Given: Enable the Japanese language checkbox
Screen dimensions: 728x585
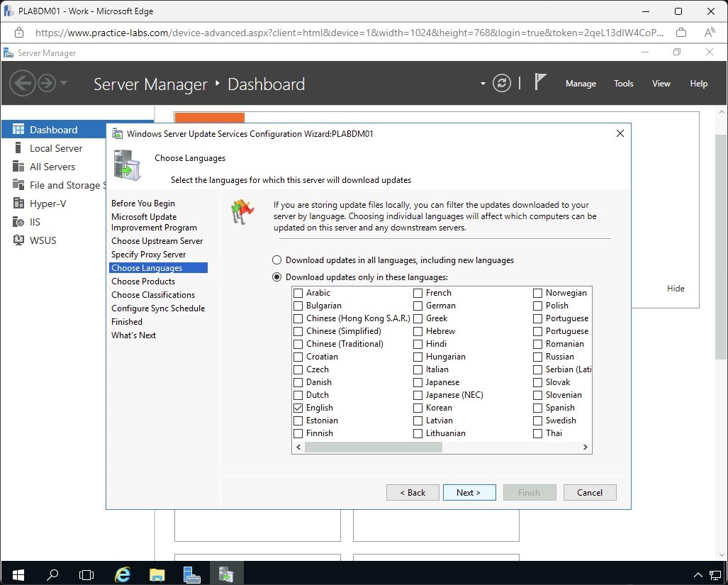Looking at the screenshot, I should click(418, 382).
